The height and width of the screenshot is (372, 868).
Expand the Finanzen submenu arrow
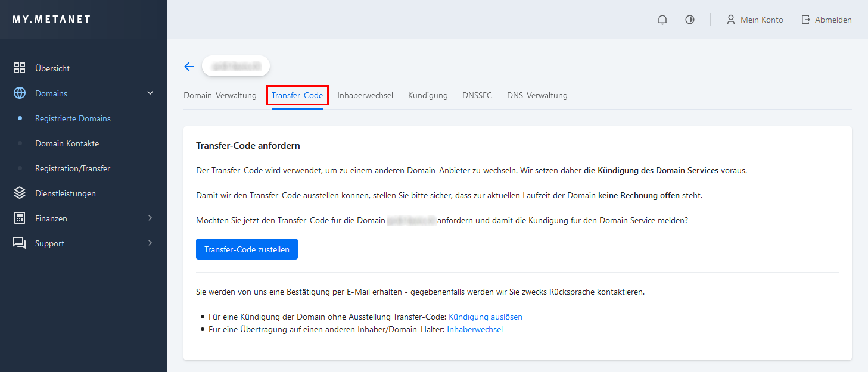[x=150, y=218]
